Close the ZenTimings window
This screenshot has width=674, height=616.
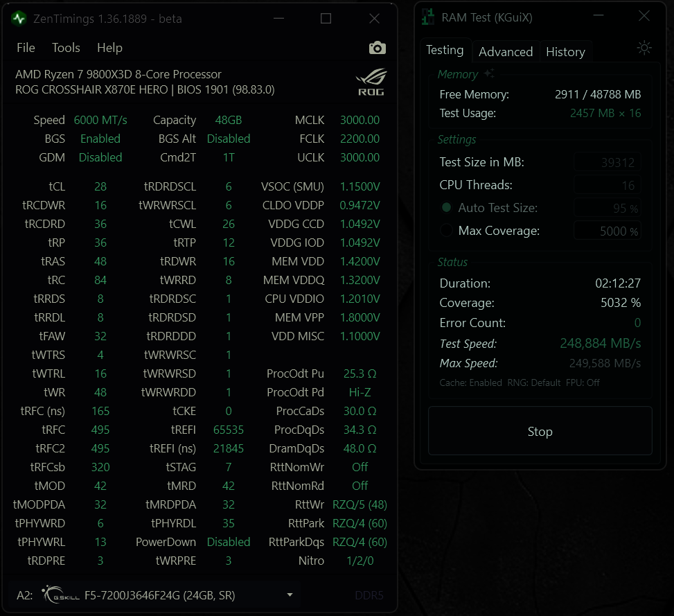pyautogui.click(x=374, y=19)
